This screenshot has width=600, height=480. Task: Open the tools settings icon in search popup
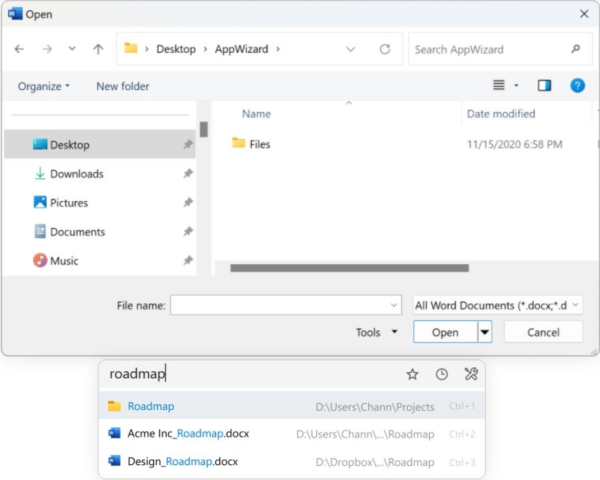471,374
